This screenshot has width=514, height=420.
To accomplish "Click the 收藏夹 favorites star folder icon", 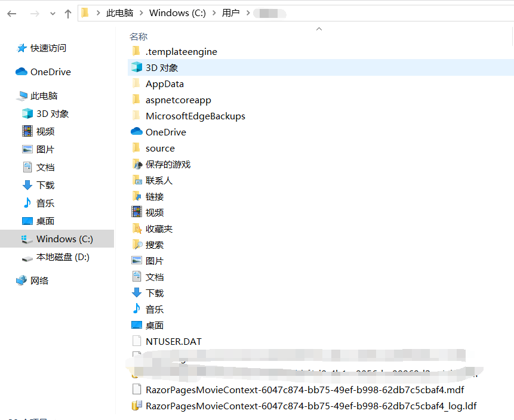I will [x=137, y=228].
